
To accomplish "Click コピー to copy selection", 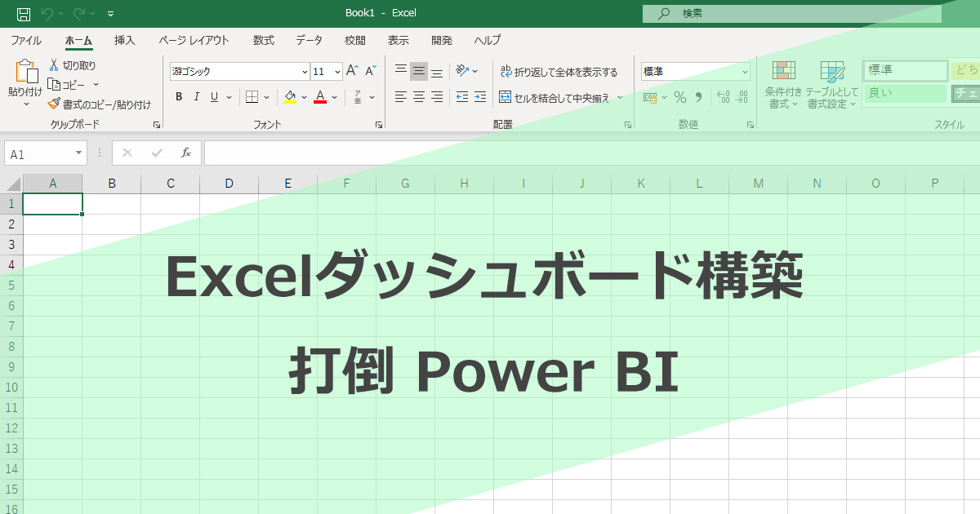I will pyautogui.click(x=67, y=84).
